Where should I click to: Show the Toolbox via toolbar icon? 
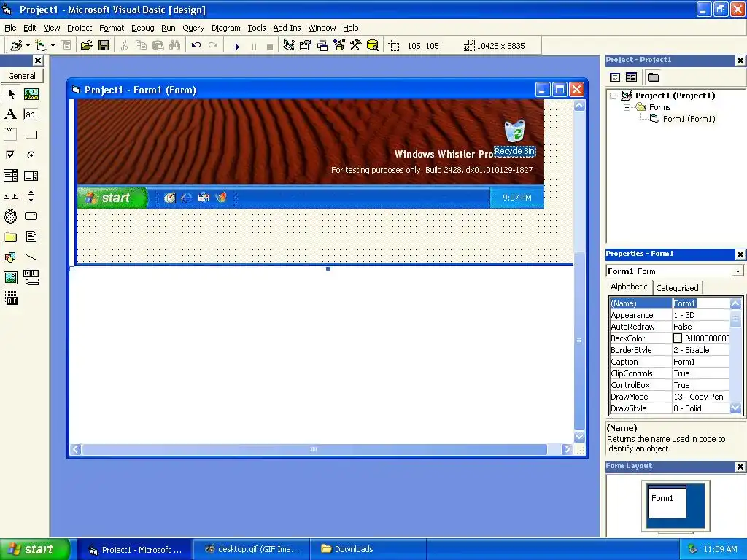[356, 46]
